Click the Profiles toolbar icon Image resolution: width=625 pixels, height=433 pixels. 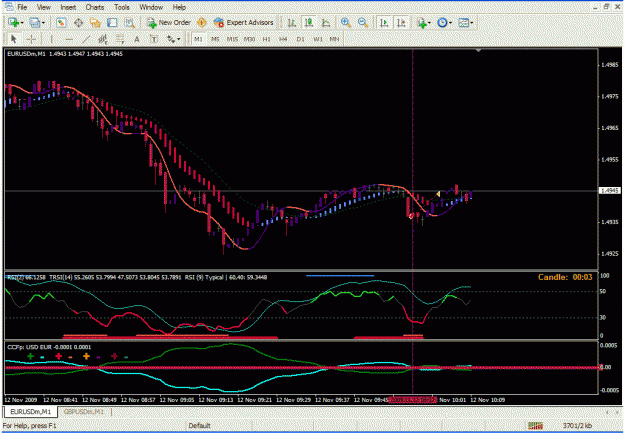(35, 23)
